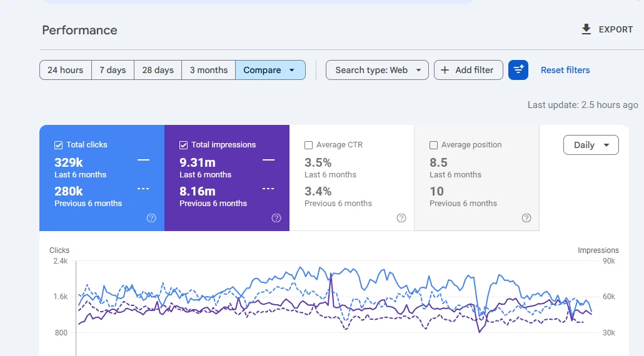The width and height of the screenshot is (644, 356).
Task: Open the Daily granularity dropdown
Action: pyautogui.click(x=591, y=145)
